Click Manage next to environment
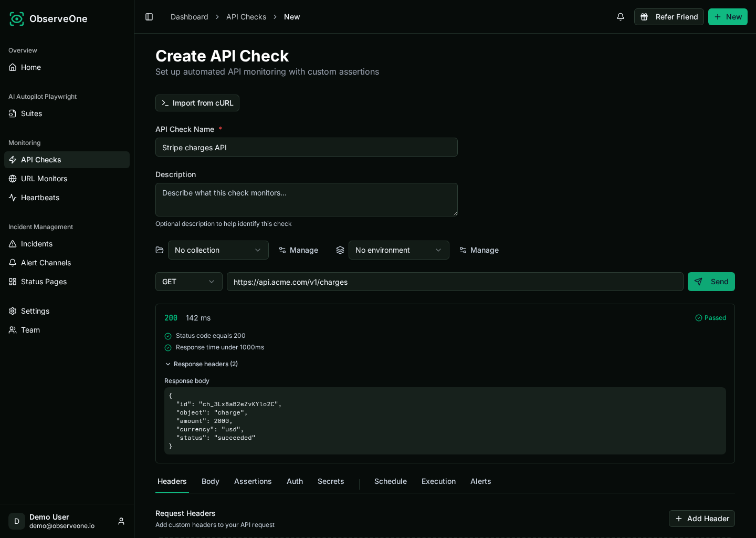This screenshot has height=538, width=756. pyautogui.click(x=479, y=250)
